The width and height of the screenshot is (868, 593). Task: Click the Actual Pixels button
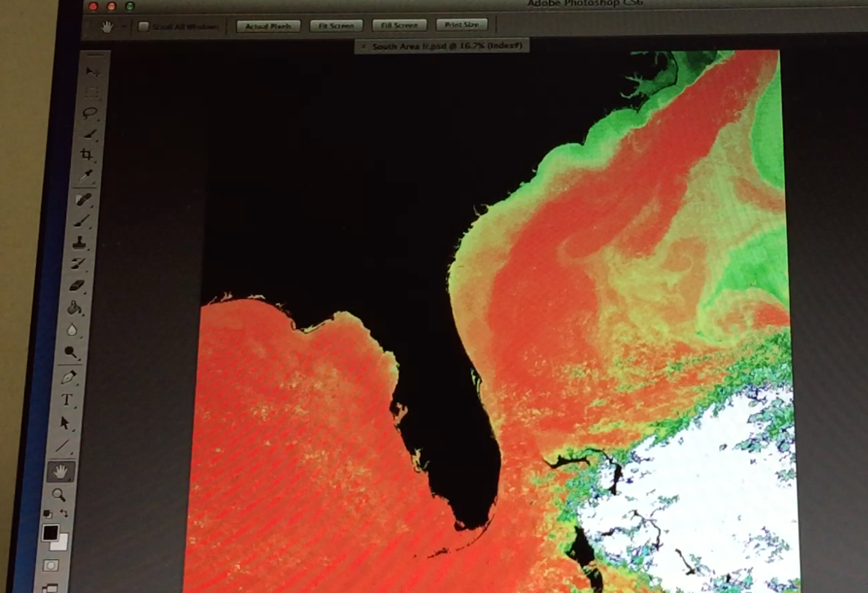(268, 26)
